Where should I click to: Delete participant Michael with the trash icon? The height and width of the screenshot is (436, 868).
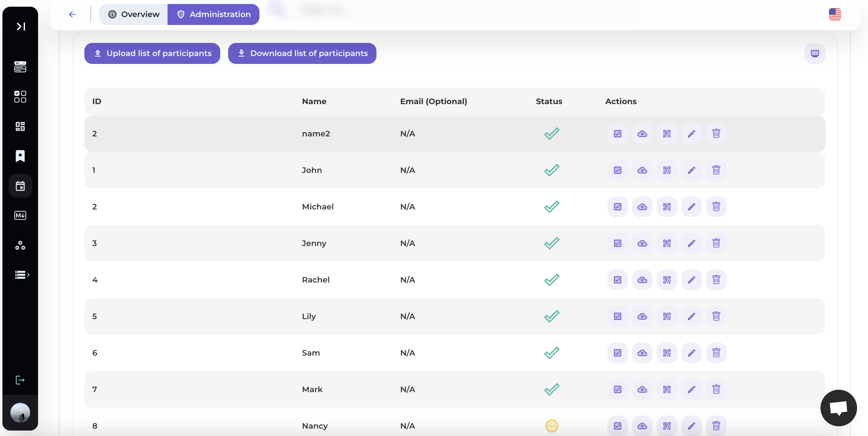coord(716,206)
